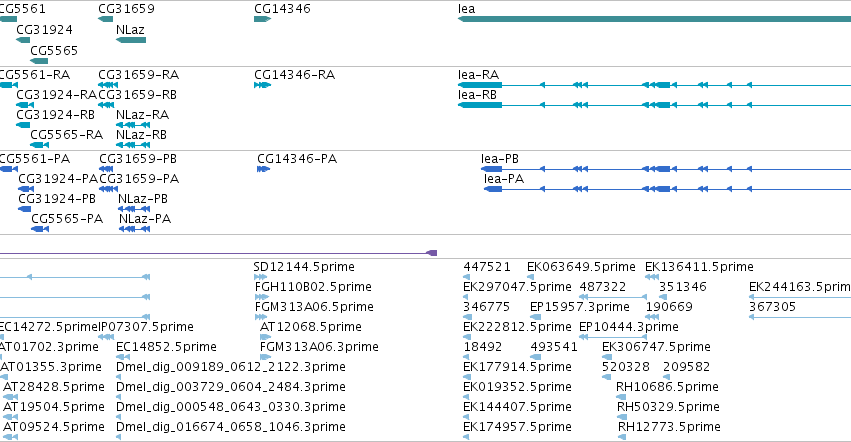
Task: Click the CG14346 gene label
Action: pyautogui.click(x=282, y=9)
